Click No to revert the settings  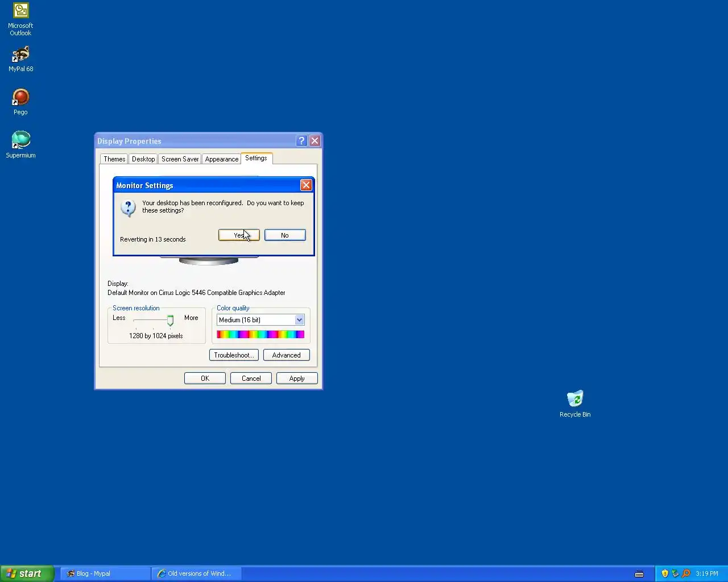tap(285, 235)
